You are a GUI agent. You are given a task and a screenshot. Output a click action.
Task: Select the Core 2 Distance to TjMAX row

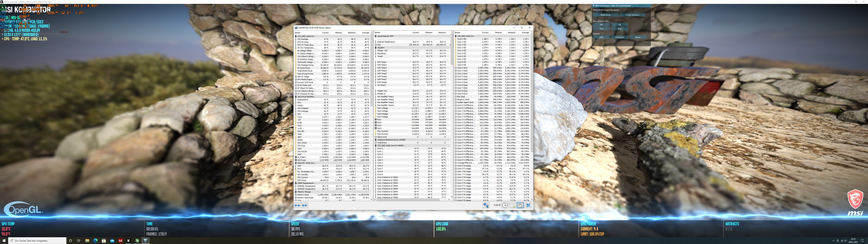pos(412,183)
